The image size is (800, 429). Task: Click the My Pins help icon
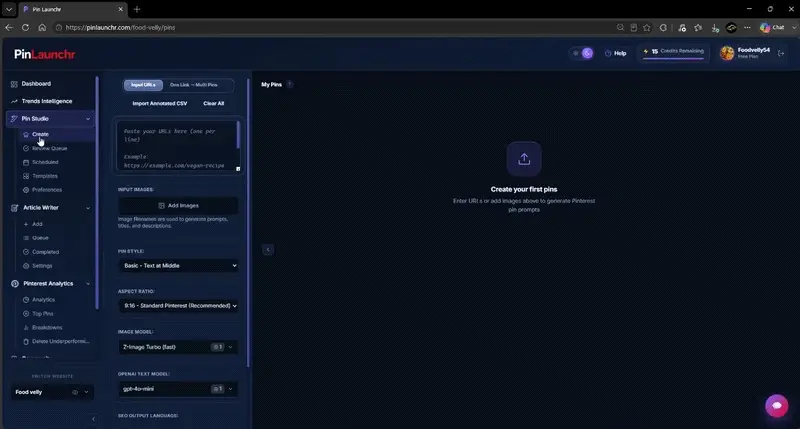[289, 84]
